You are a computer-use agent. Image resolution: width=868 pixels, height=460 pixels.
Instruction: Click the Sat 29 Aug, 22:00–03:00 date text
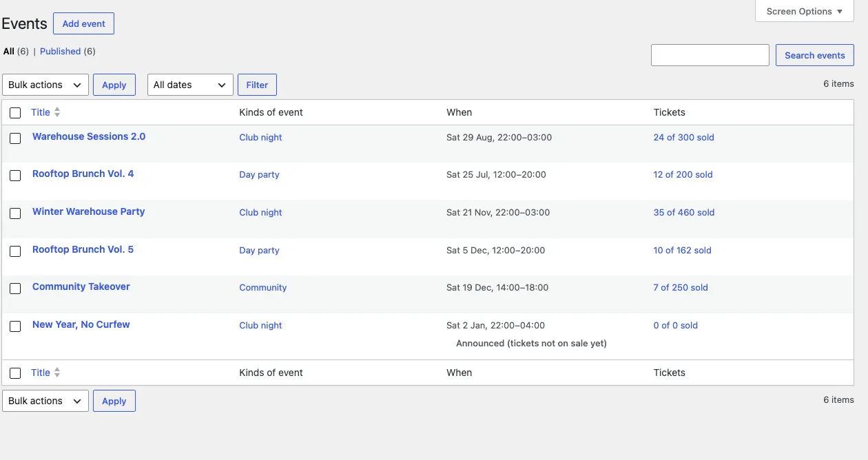coord(499,137)
